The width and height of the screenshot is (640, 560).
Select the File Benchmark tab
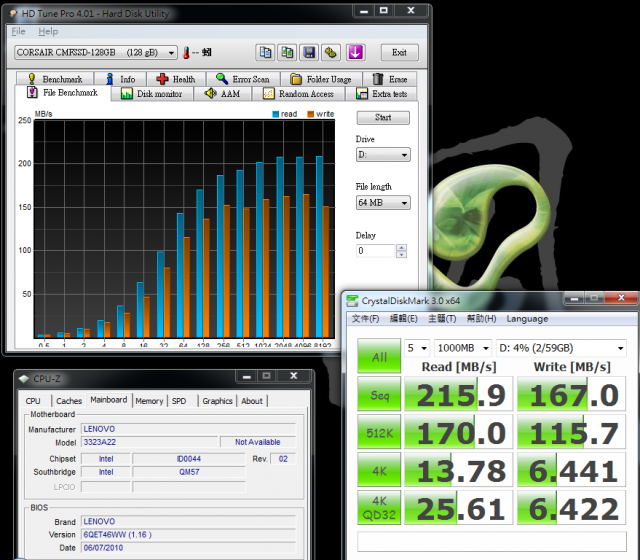(63, 93)
